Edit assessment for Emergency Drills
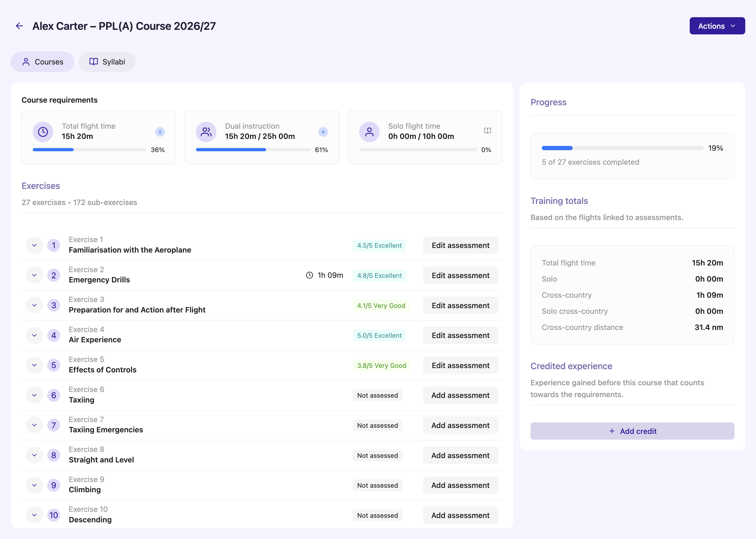Image resolution: width=756 pixels, height=539 pixels. click(460, 275)
